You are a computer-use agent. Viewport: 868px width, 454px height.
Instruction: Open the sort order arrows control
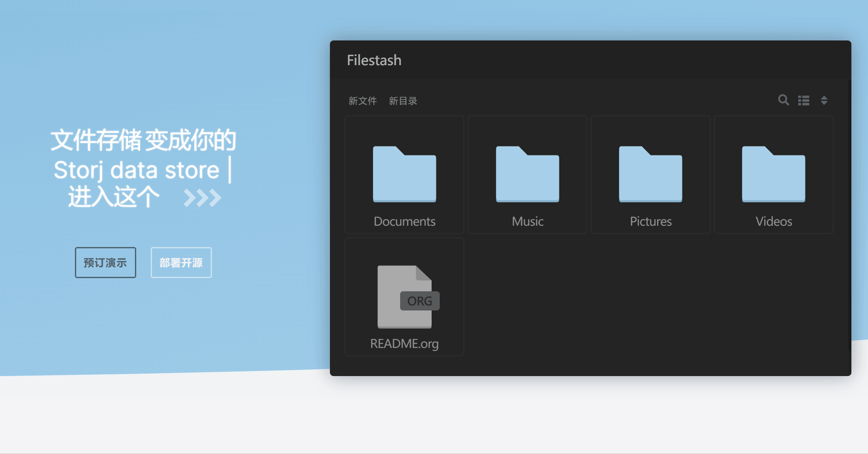824,101
